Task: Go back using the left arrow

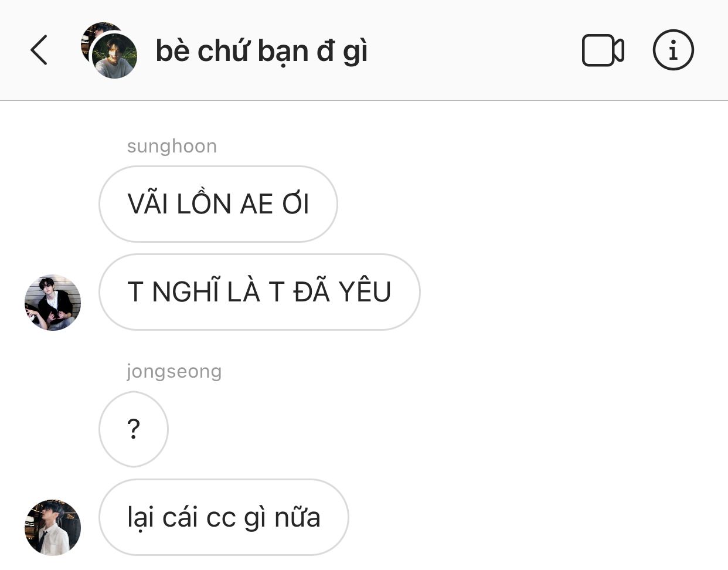Action: (39, 50)
